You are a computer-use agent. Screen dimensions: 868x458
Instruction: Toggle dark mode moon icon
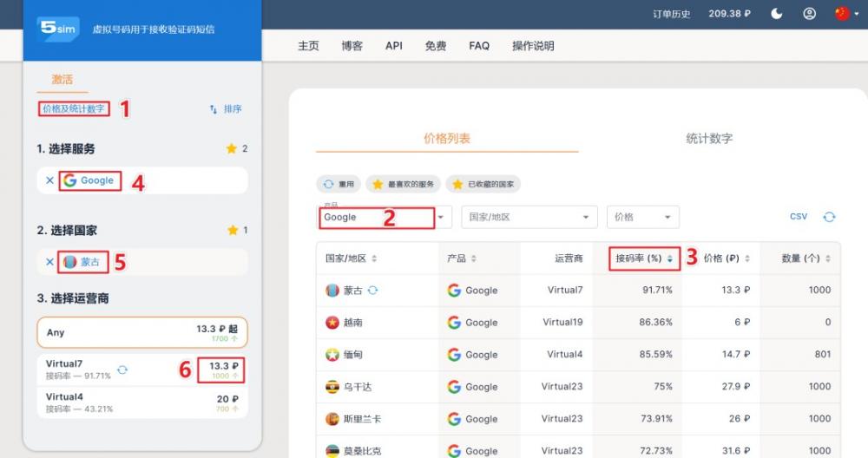pos(777,13)
